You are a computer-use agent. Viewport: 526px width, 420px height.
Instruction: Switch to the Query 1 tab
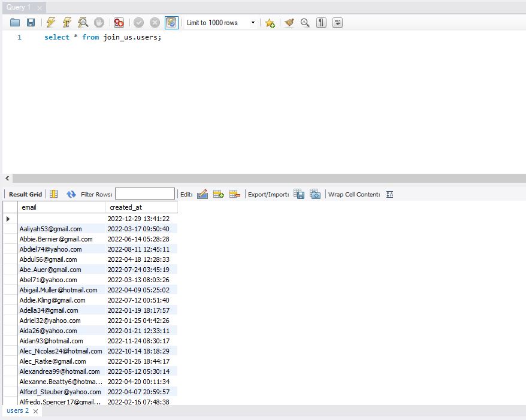[19, 7]
